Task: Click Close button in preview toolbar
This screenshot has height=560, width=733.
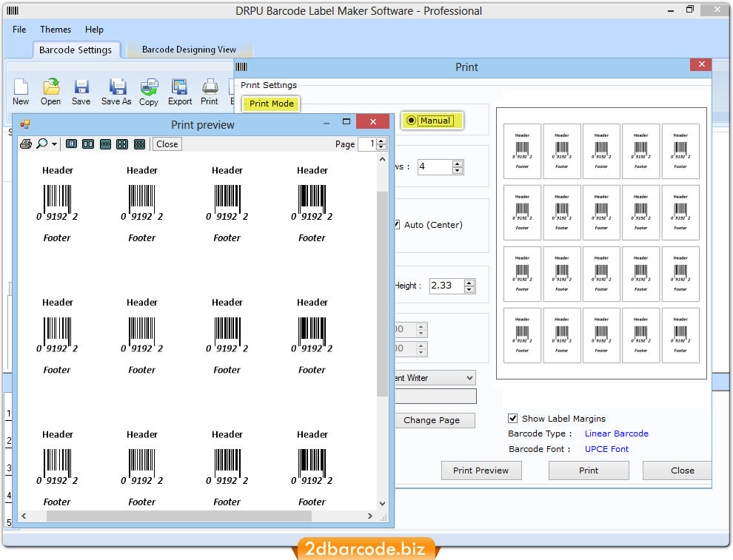Action: pyautogui.click(x=167, y=144)
